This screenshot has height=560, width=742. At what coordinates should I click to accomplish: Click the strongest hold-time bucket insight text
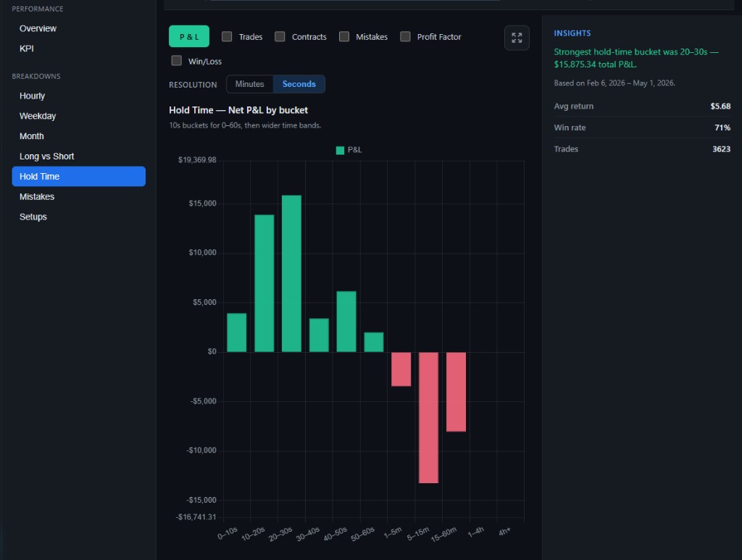click(x=636, y=58)
